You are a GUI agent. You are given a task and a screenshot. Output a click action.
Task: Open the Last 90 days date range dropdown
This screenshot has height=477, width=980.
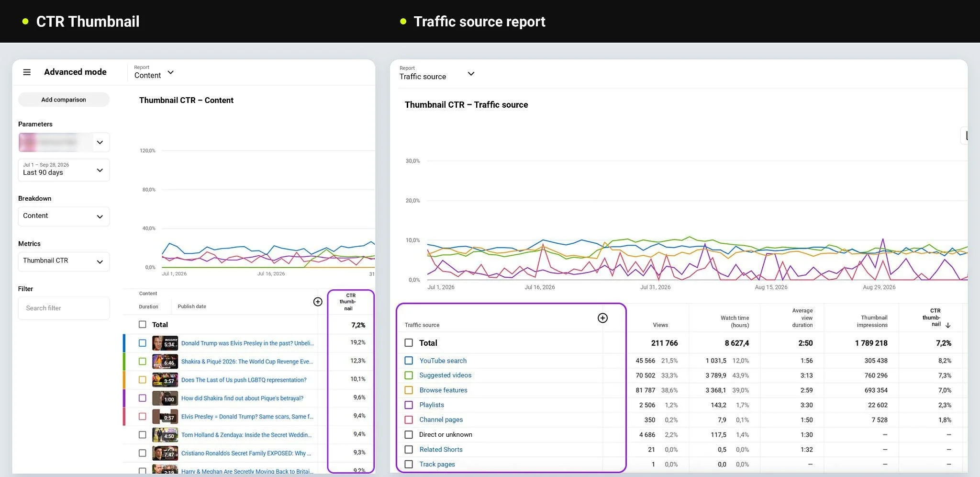click(x=64, y=170)
